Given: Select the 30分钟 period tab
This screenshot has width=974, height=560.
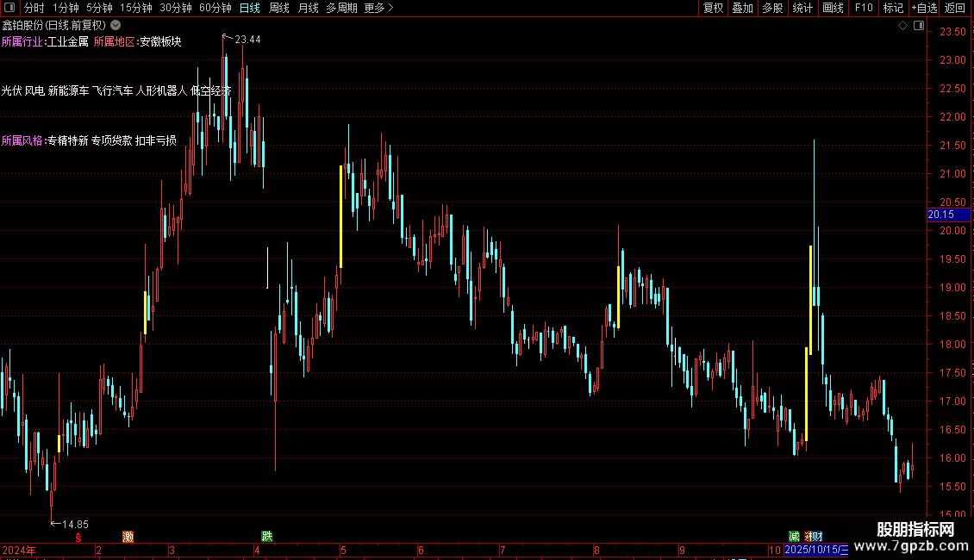Looking at the screenshot, I should click(176, 8).
